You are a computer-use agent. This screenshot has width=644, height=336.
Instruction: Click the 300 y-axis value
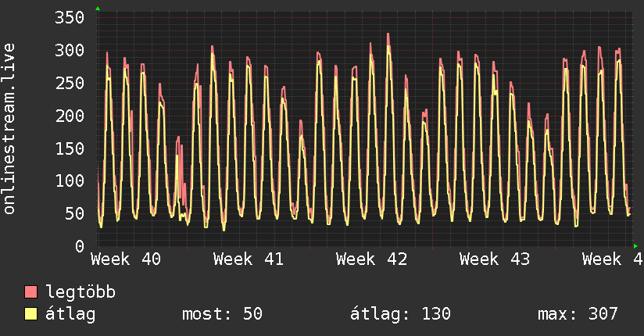click(70, 51)
